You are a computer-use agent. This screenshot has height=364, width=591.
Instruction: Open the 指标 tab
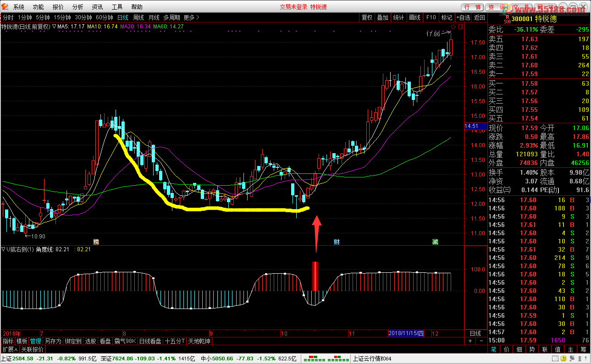8,341
